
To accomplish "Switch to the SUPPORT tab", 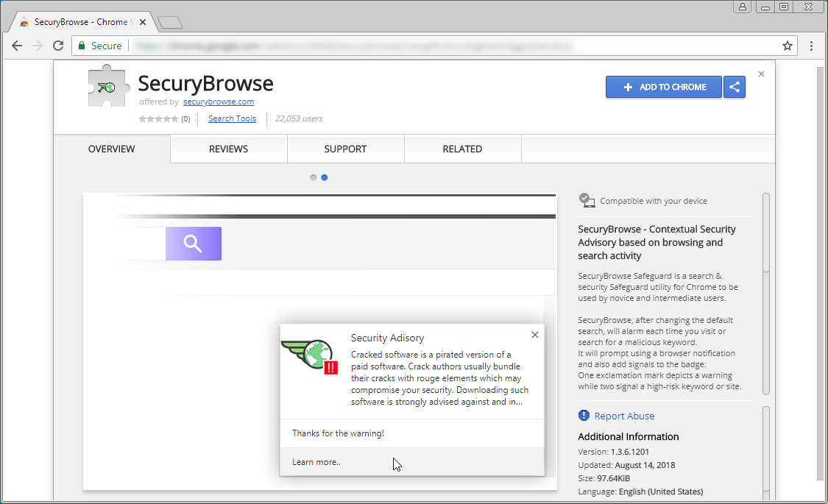I will tap(345, 149).
